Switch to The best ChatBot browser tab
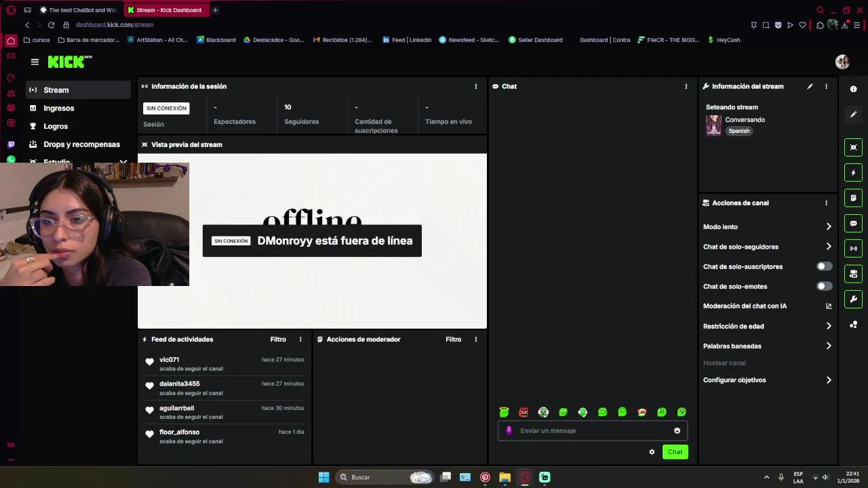868x488 pixels. [x=78, y=10]
